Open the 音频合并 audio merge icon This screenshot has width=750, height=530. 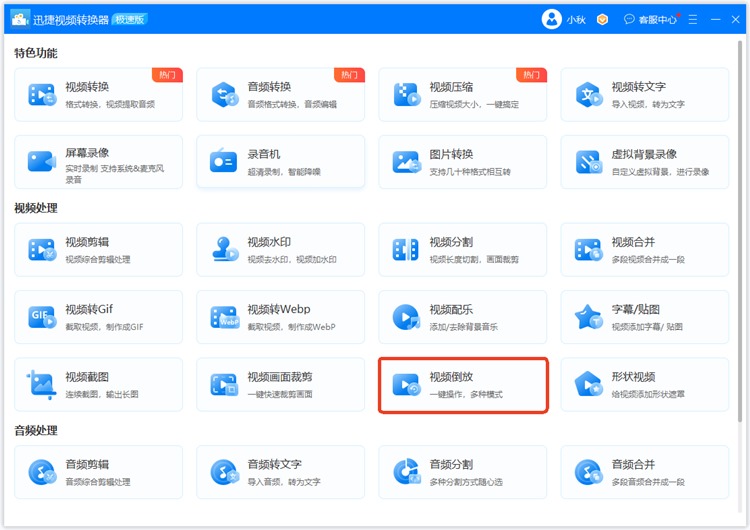589,472
